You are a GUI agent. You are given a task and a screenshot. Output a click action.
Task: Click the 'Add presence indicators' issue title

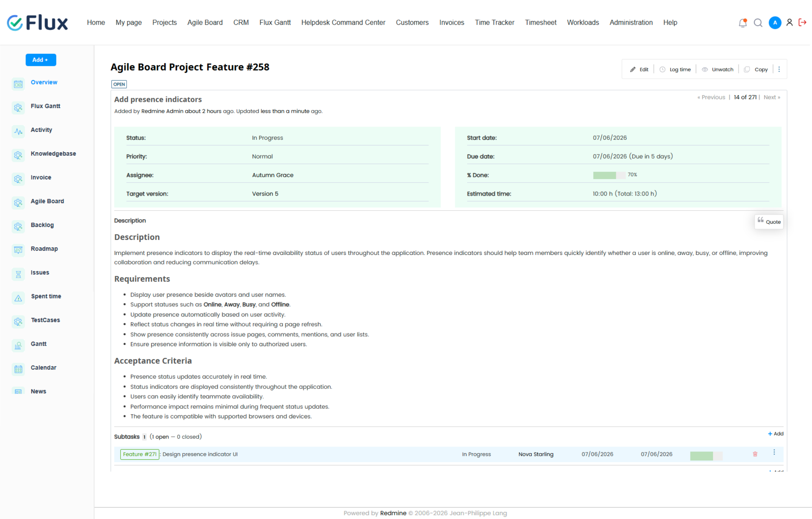pyautogui.click(x=158, y=100)
